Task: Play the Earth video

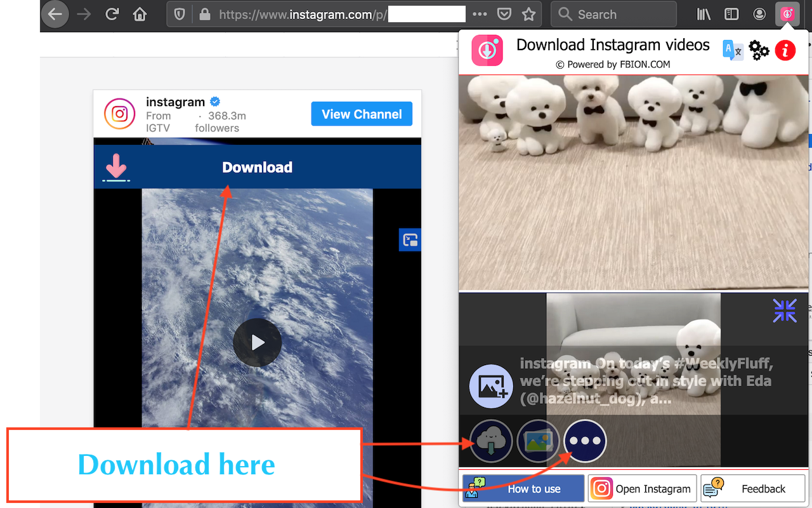Action: point(258,343)
